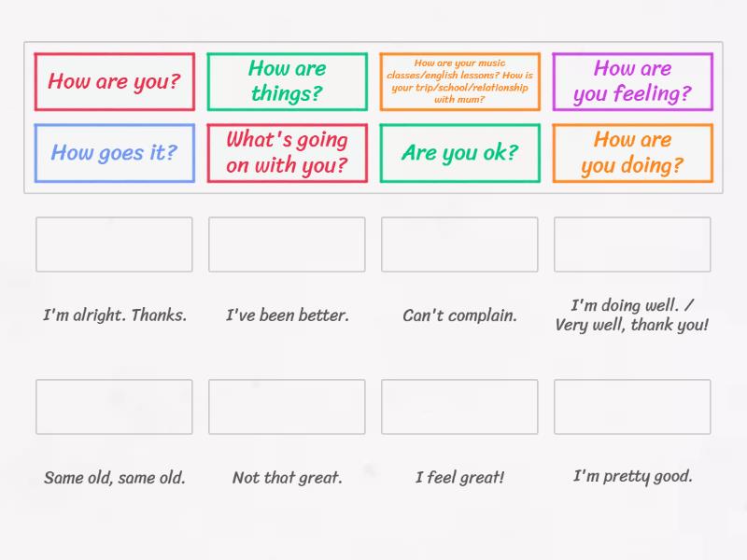Click the "Are you ok?" card
Viewport: 747px width, 560px height.
pyautogui.click(x=459, y=152)
